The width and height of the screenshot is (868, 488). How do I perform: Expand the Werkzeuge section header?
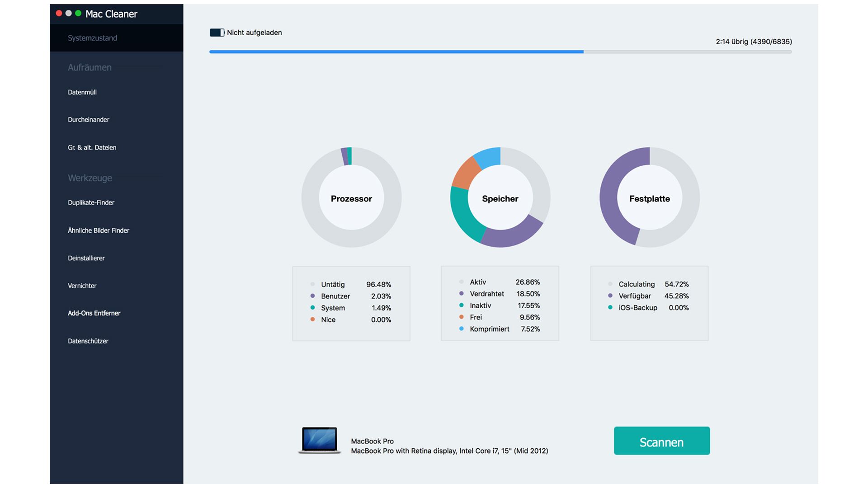point(90,178)
